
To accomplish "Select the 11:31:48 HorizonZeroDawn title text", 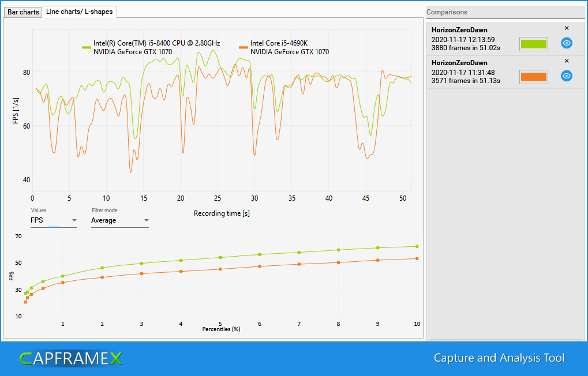I will 459,63.
